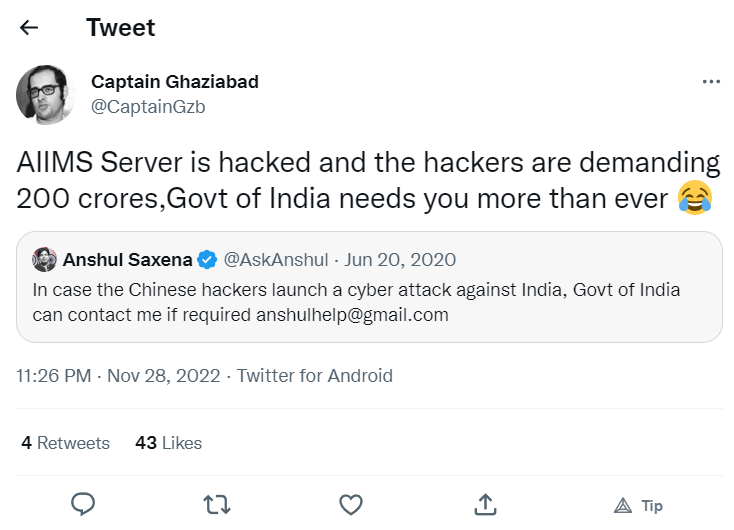
Task: Click the reply speech bubble icon
Action: click(x=83, y=503)
